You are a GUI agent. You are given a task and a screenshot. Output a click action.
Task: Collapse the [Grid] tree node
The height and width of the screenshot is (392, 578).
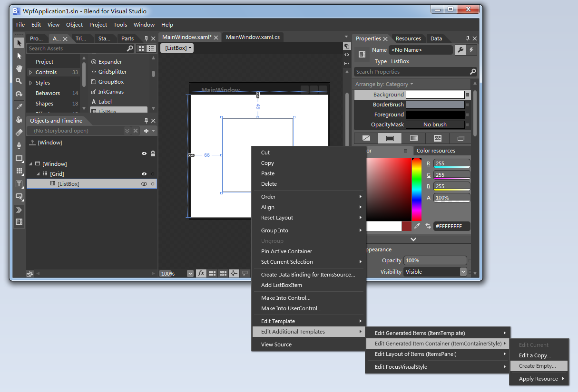[x=39, y=174]
